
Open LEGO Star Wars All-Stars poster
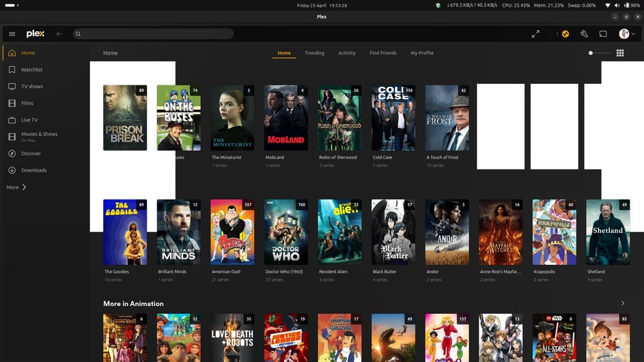click(x=555, y=338)
